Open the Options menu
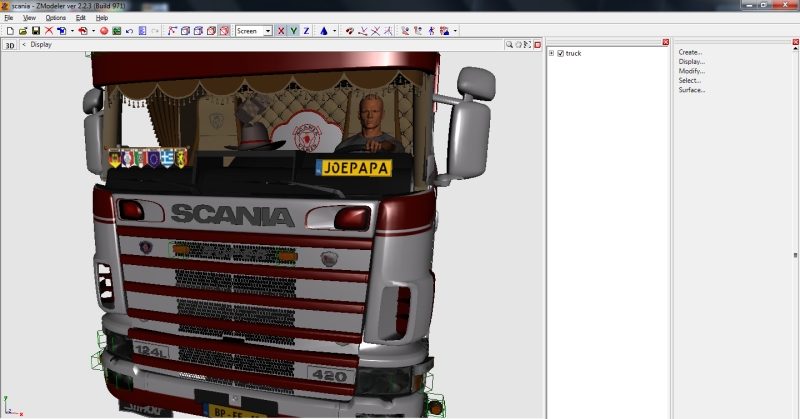Viewport: 800px width, 419px height. 56,18
